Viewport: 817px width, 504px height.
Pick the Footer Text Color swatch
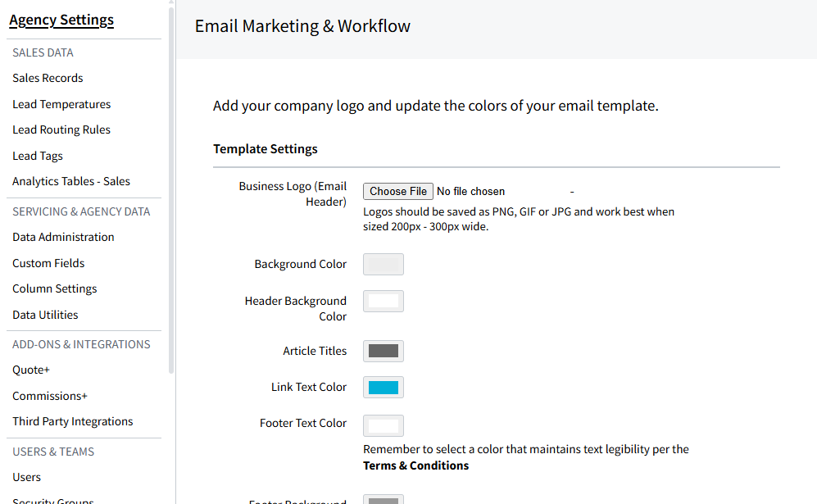pyautogui.click(x=384, y=426)
